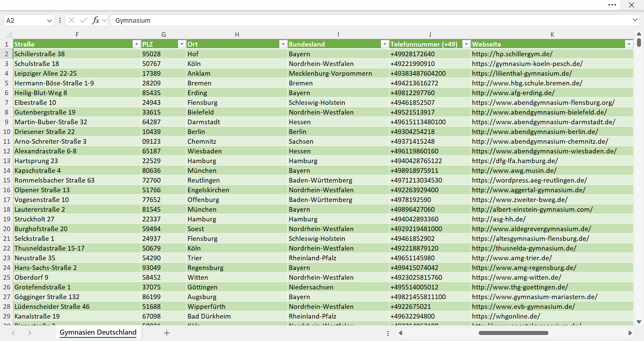The height and width of the screenshot is (341, 644).
Task: Click the select-all corner triangle
Action: tap(9, 35)
